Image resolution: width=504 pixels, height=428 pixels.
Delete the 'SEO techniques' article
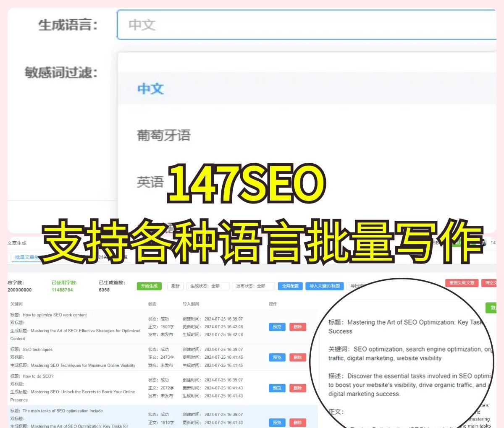click(297, 357)
